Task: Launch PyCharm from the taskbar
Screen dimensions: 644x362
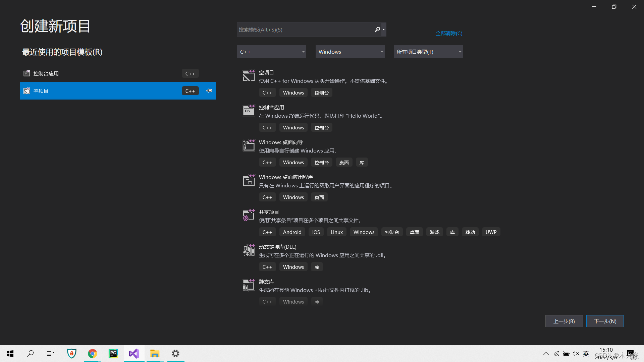Action: [x=113, y=353]
